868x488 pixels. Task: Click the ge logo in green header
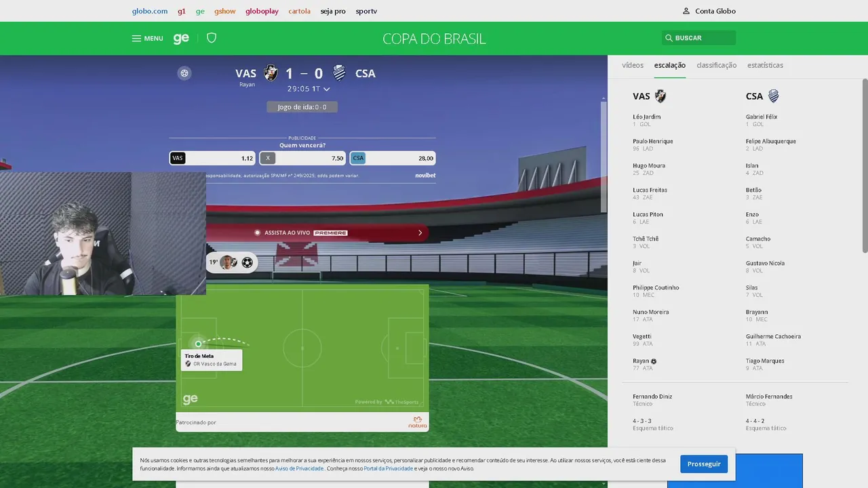(x=181, y=39)
